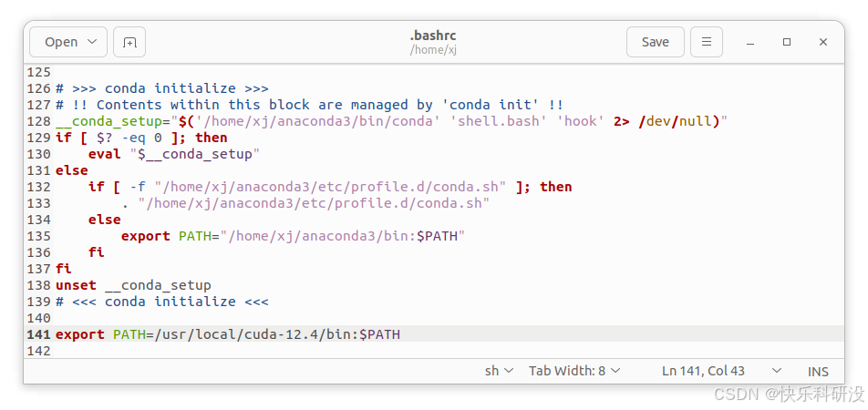The width and height of the screenshot is (868, 410).
Task: Click the .bashrc title in header bar
Action: click(433, 36)
